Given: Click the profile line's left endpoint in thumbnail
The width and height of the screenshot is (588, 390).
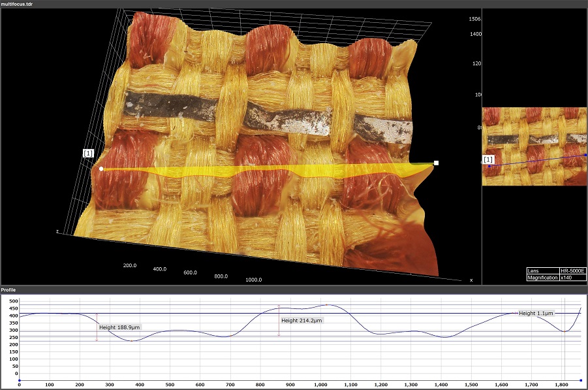Looking at the screenshot, I should [x=489, y=166].
